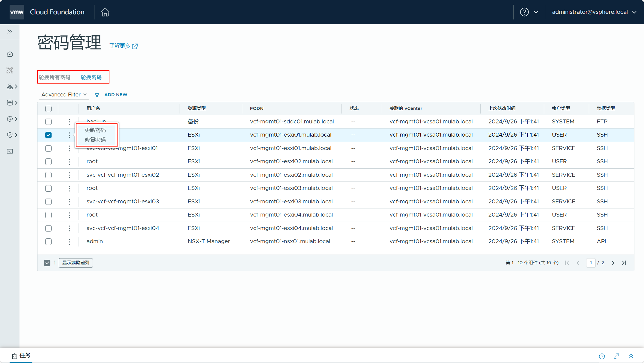Open administrator@vsphere.local account dropdown

(x=593, y=12)
